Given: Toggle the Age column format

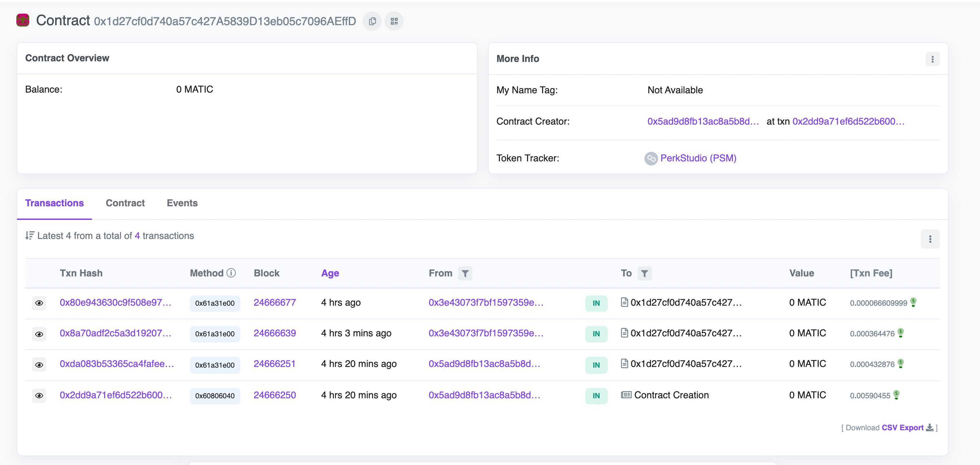Looking at the screenshot, I should [330, 273].
